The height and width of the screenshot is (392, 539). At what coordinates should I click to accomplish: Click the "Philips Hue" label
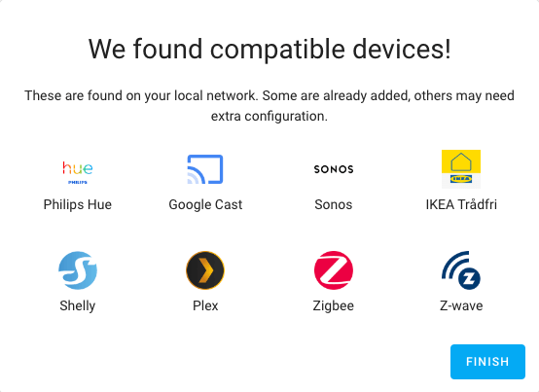77,205
